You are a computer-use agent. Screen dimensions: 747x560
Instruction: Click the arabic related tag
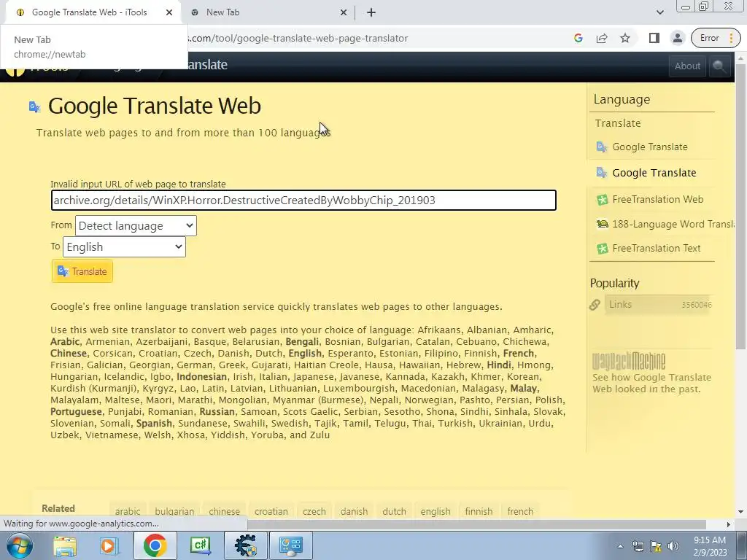[128, 511]
